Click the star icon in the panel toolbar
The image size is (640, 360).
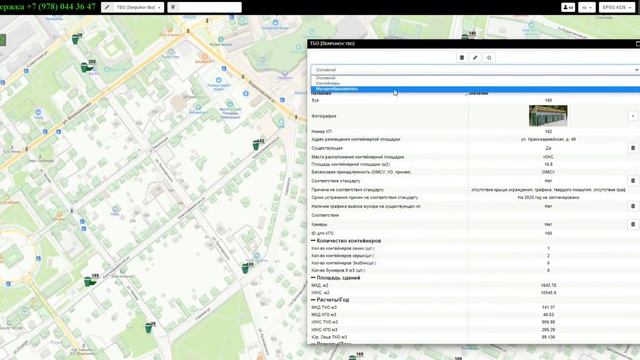pos(489,58)
